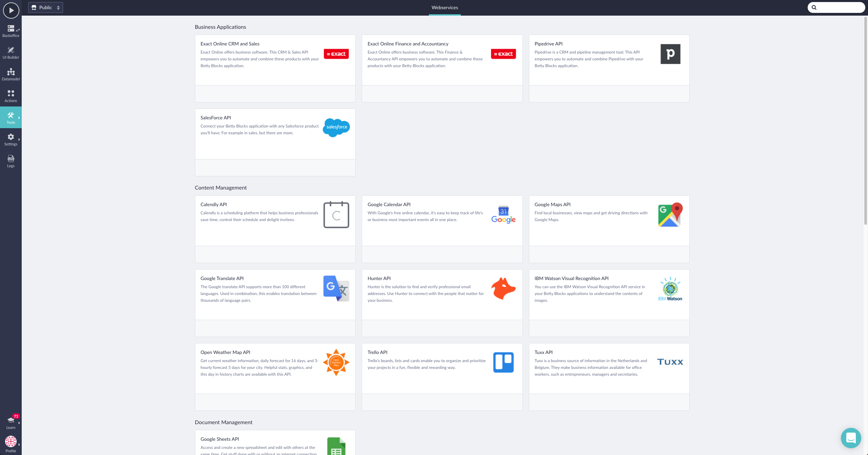Click the Tuxx logo
This screenshot has width=868, height=455.
coord(670,362)
